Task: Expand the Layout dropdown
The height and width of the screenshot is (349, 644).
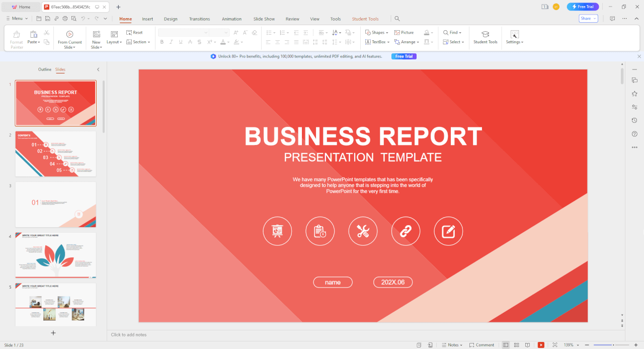Action: (114, 42)
